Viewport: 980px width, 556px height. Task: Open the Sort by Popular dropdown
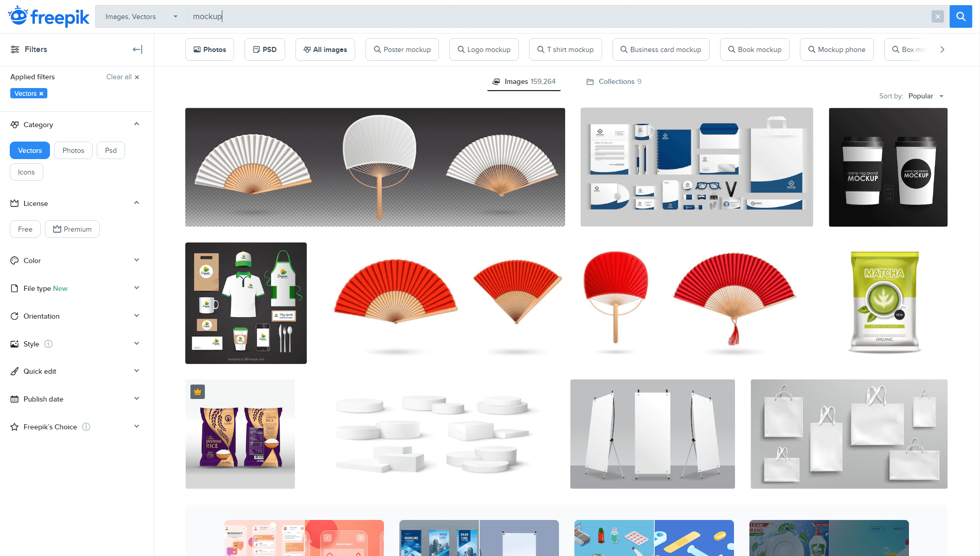click(926, 96)
